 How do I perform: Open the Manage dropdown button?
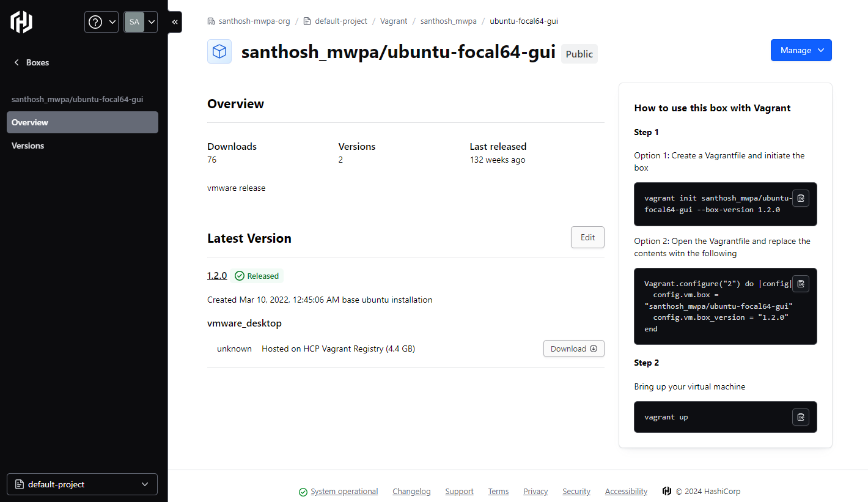[x=801, y=50]
